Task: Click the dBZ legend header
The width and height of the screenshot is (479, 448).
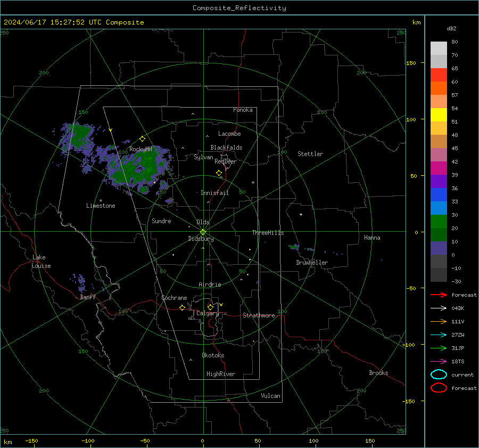Action: [451, 28]
